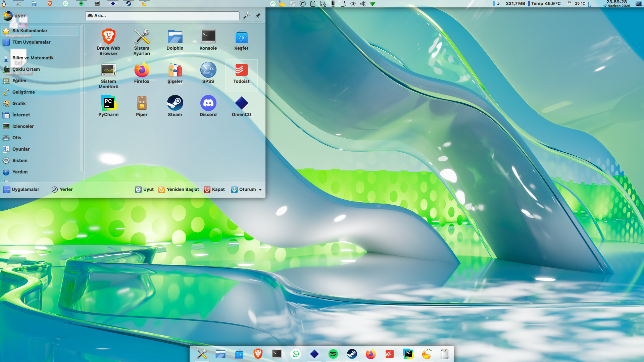Open Steam from the bottom dock
This screenshot has width=644, height=362.
click(x=352, y=354)
